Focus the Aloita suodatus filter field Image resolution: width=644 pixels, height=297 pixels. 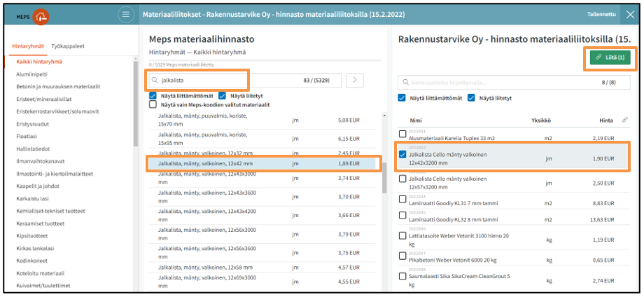click(x=514, y=83)
